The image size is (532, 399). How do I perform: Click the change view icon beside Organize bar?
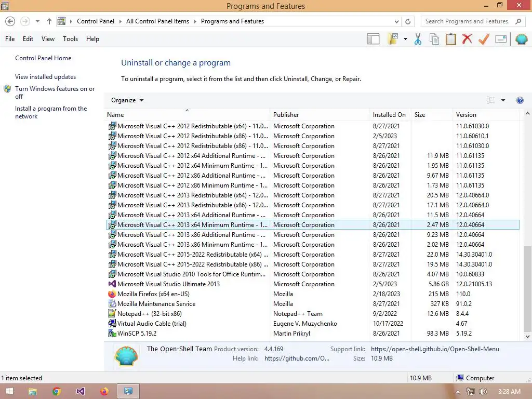click(490, 100)
